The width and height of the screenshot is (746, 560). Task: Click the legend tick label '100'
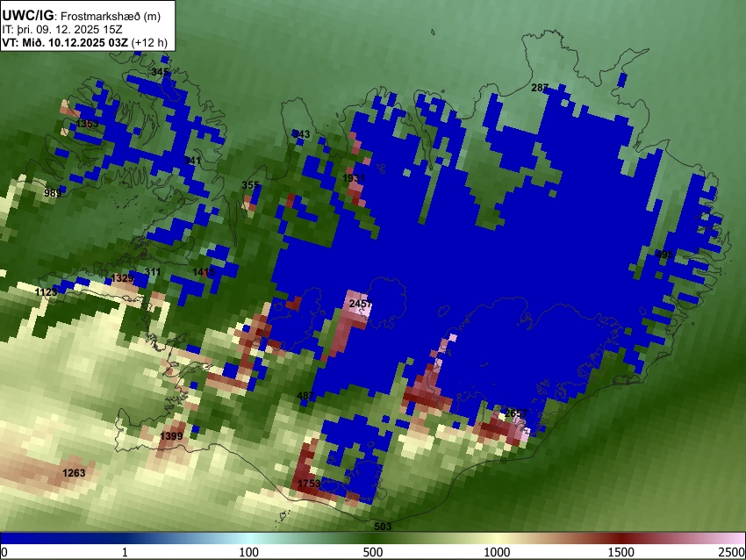pos(249,552)
